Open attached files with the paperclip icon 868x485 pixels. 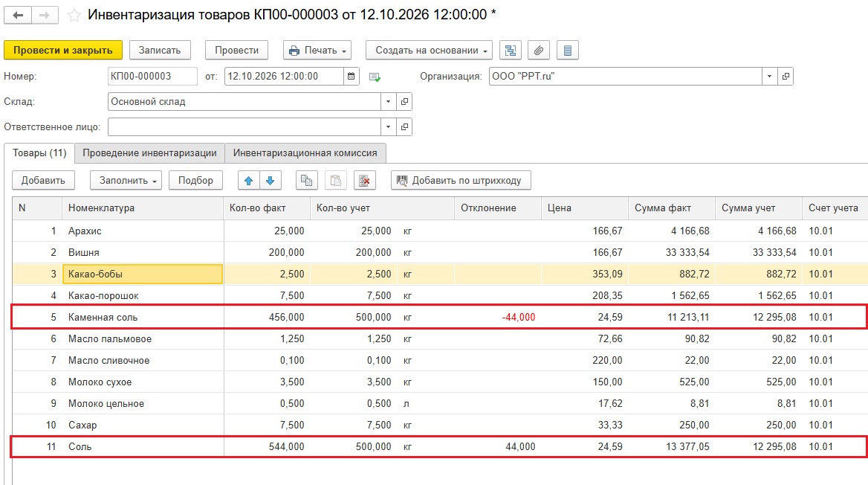point(539,51)
